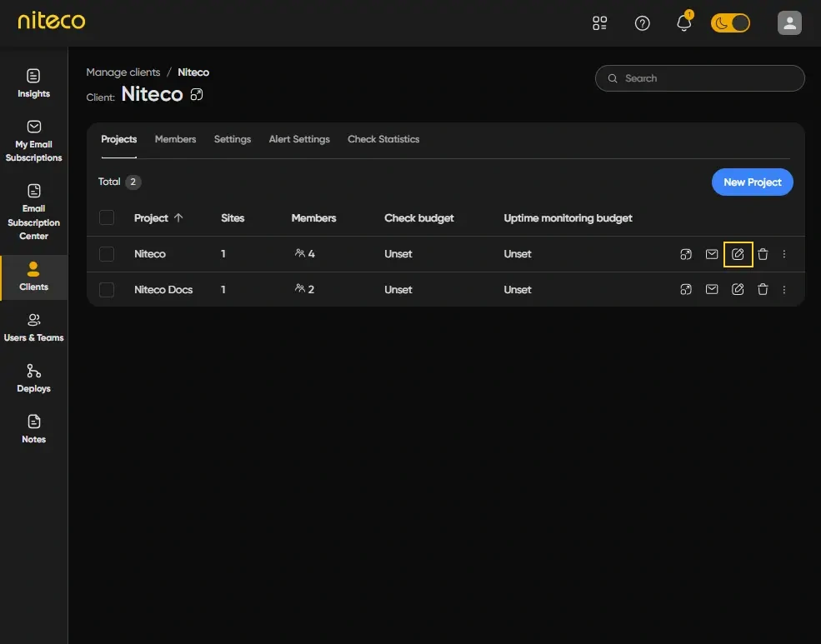
Task: Open Users & Teams in sidebar
Action: pos(33,327)
